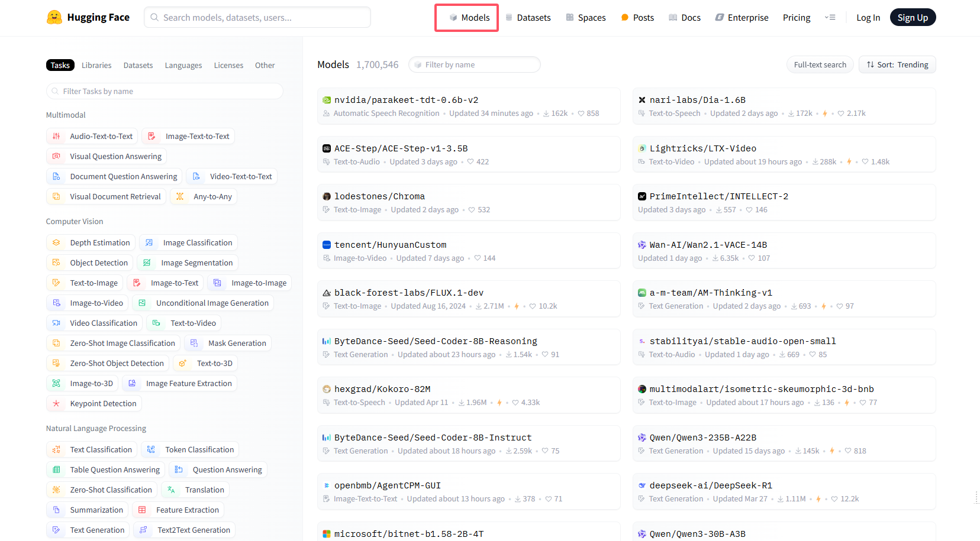Open the Pricing page
Screen dimensions: 980x541
797,18
